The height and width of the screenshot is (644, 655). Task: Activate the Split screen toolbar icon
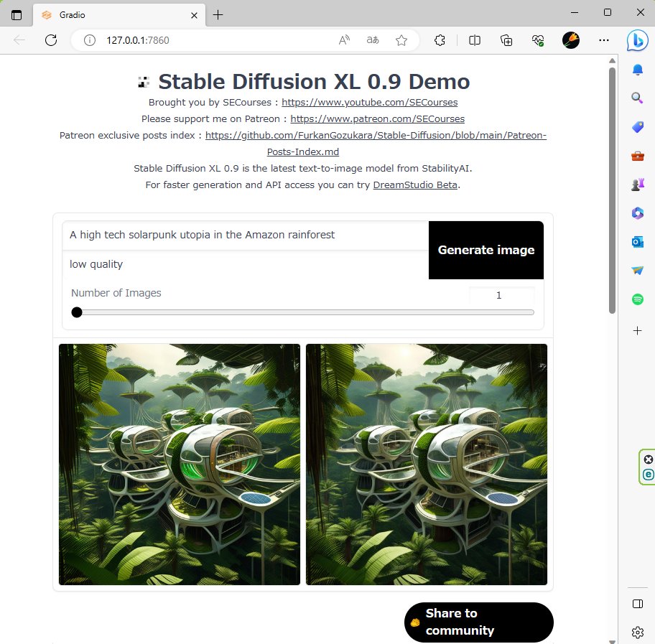(475, 40)
